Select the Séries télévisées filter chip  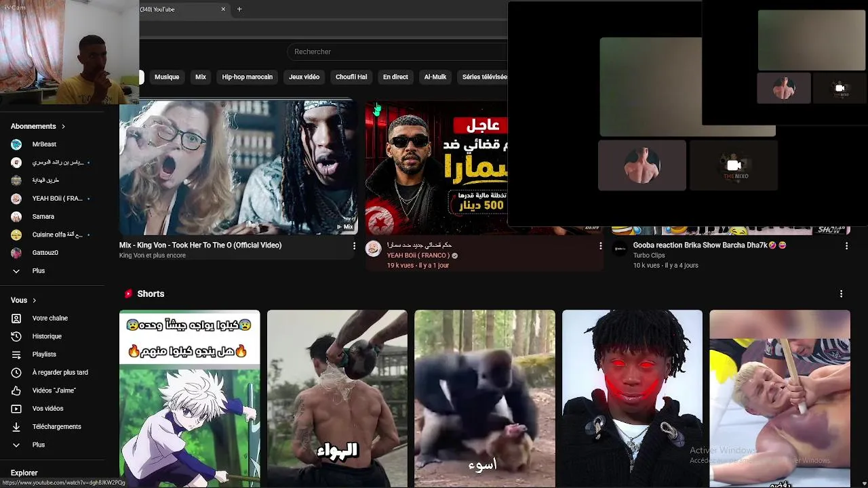coord(482,77)
